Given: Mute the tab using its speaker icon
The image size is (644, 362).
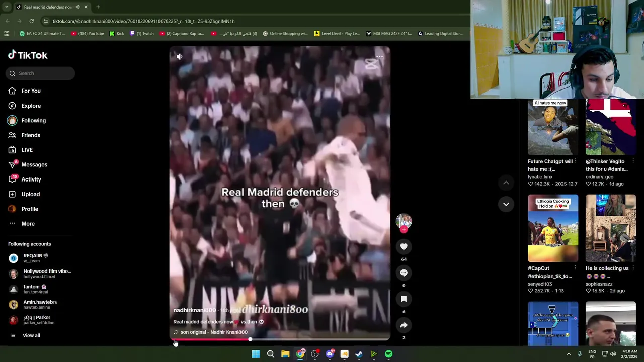Looking at the screenshot, I should (77, 7).
